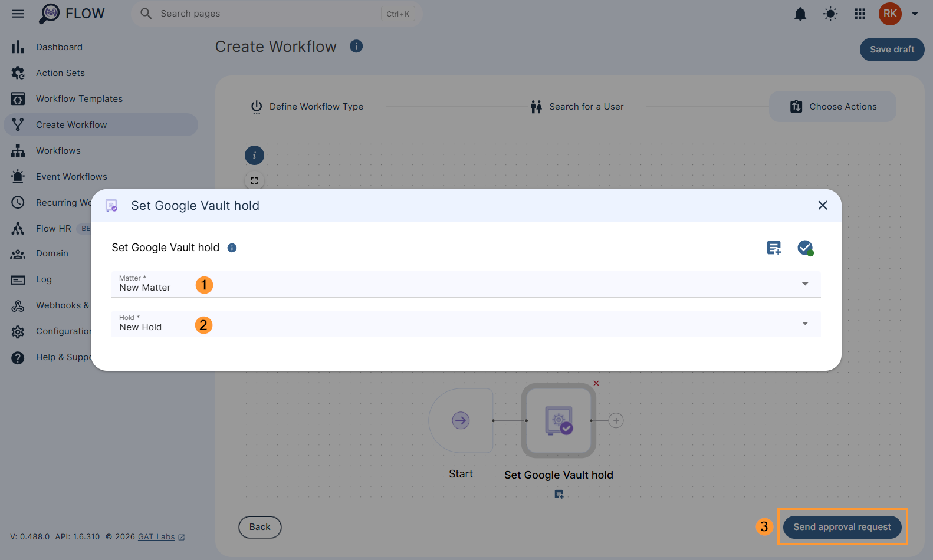Viewport: 933px width, 560px height.
Task: Click the Webhooks icon in sidebar
Action: (x=18, y=305)
